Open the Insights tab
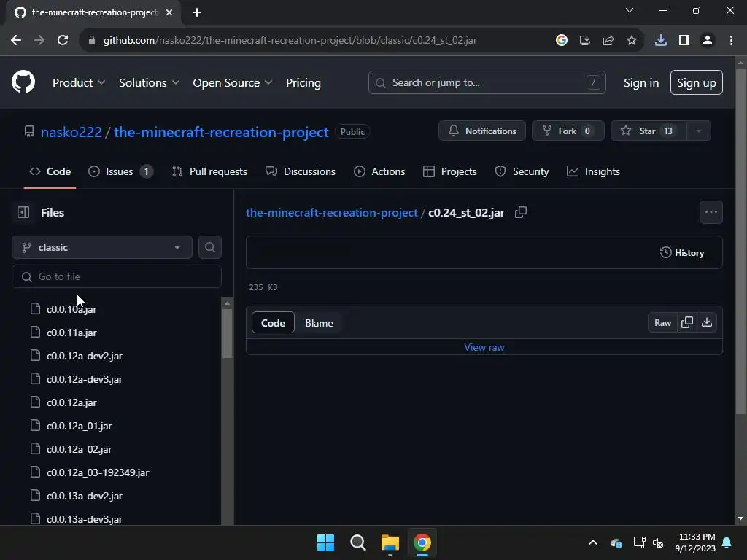 pos(593,171)
